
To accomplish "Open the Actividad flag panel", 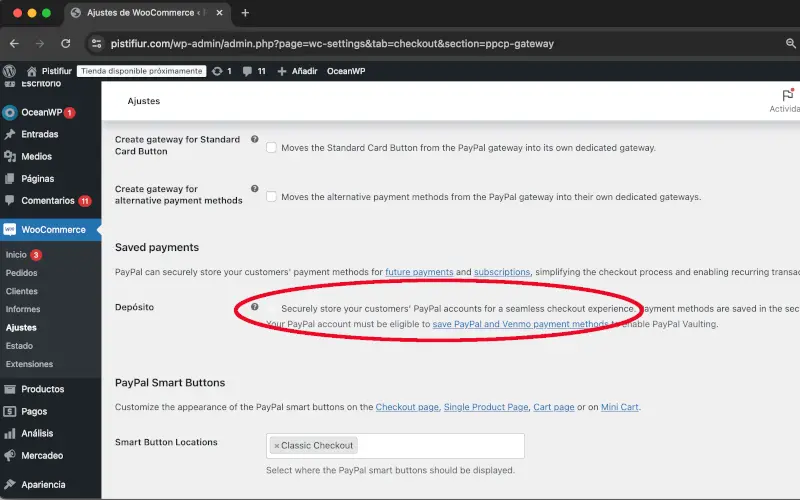I will click(787, 101).
